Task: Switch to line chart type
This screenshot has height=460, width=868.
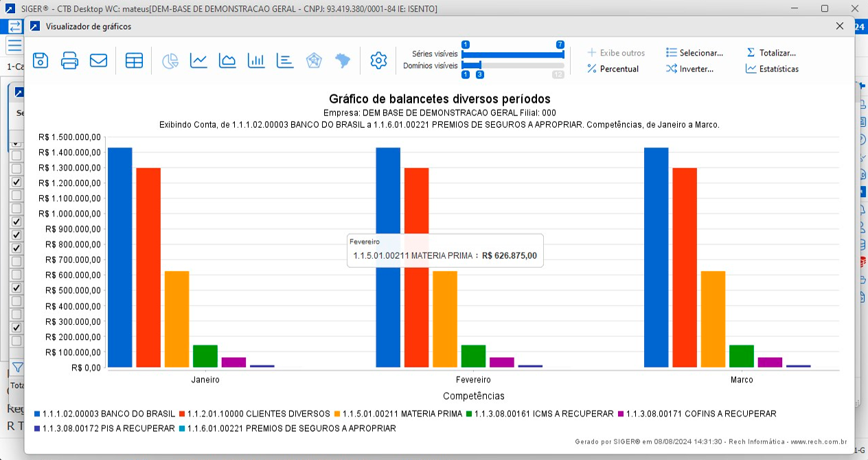Action: pyautogui.click(x=198, y=60)
